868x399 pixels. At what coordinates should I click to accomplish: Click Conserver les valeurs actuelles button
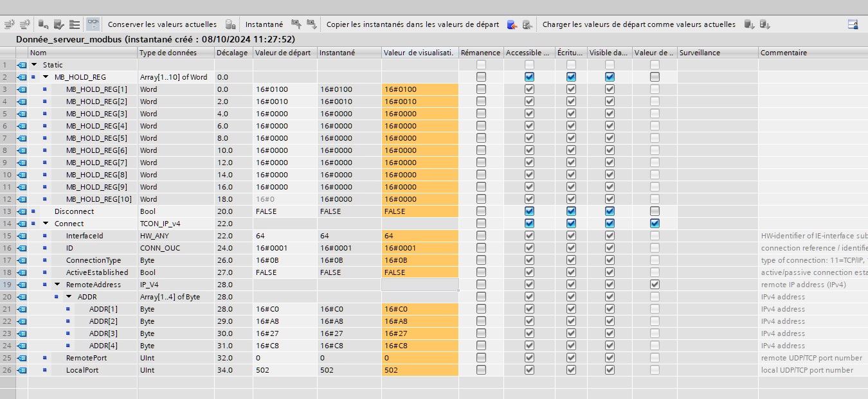(162, 24)
